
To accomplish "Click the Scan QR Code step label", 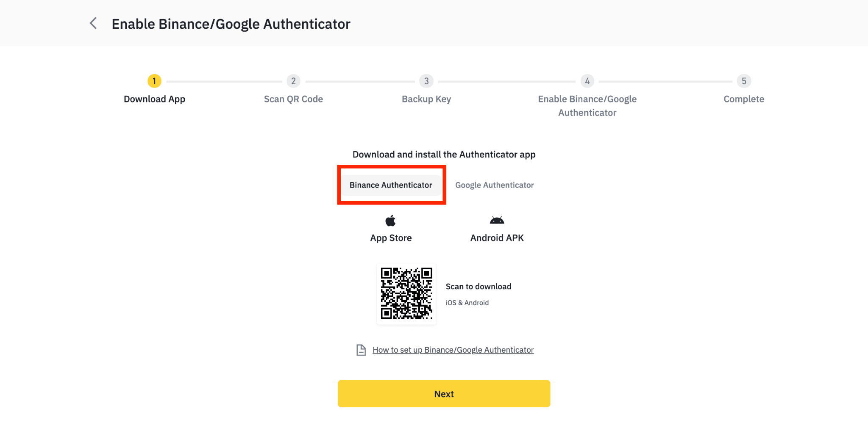I will pos(293,99).
